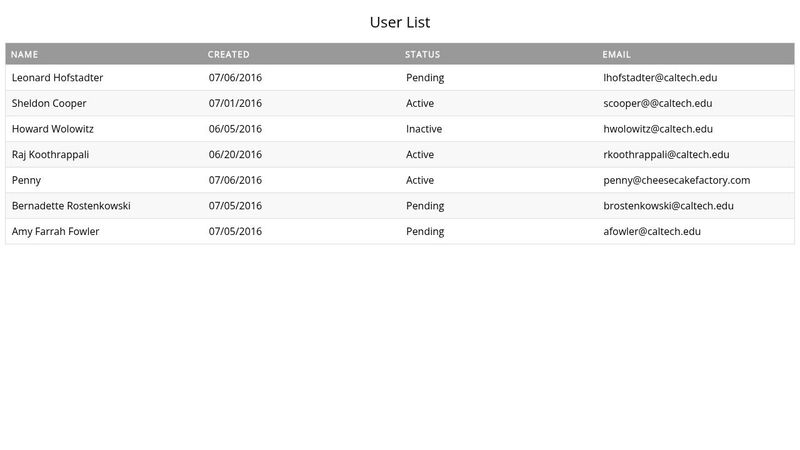Click the User List page title
Image resolution: width=800 pixels, height=450 pixels.
pos(400,22)
